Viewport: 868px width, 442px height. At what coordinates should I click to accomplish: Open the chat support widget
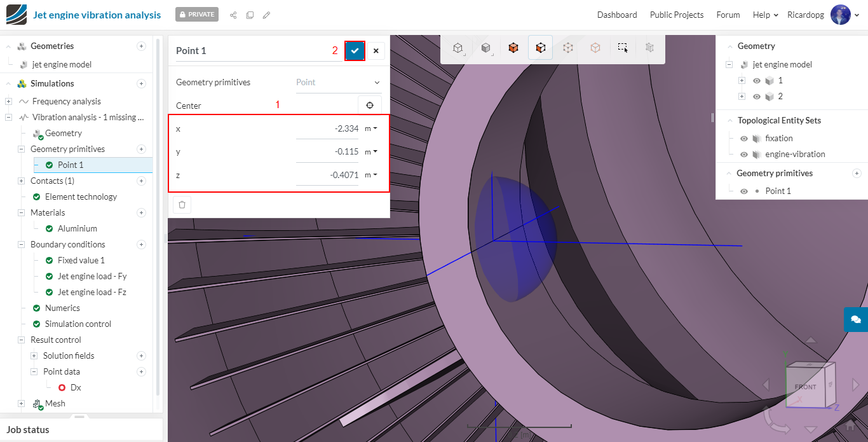(855, 319)
